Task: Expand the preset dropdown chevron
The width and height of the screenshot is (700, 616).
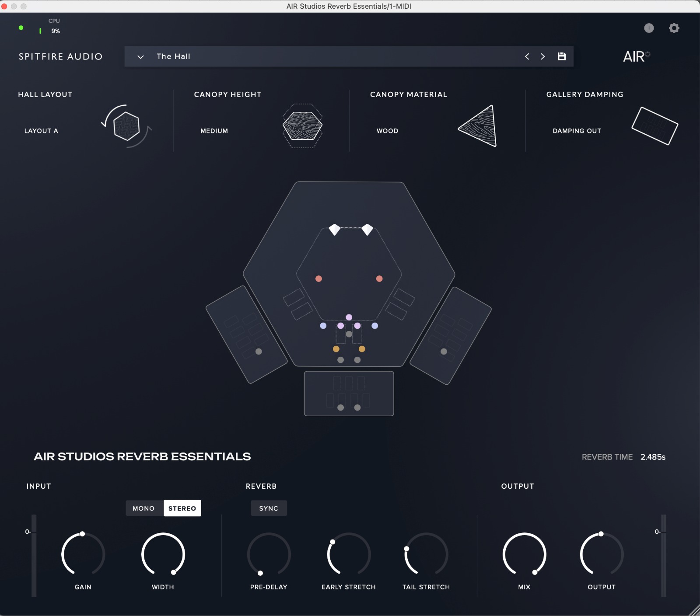Action: point(140,57)
